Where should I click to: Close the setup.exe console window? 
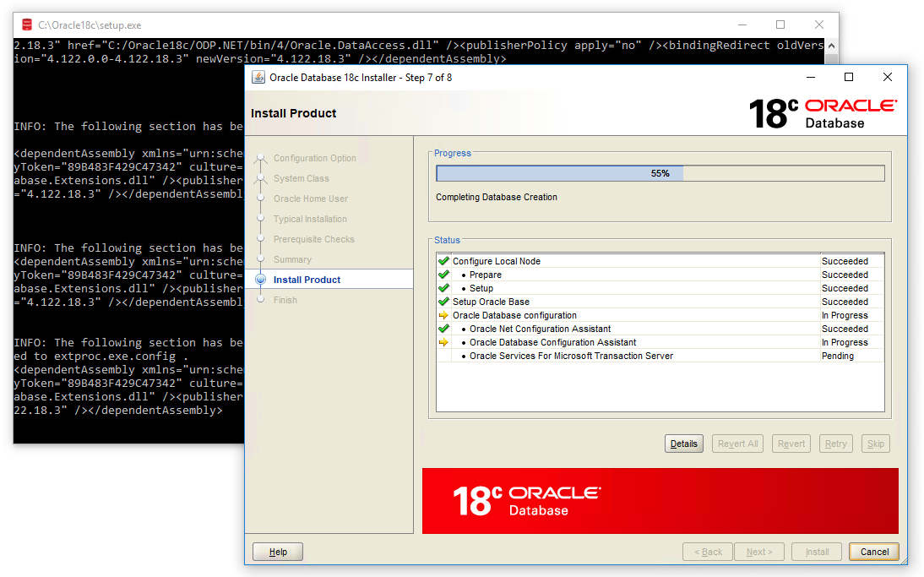[819, 24]
